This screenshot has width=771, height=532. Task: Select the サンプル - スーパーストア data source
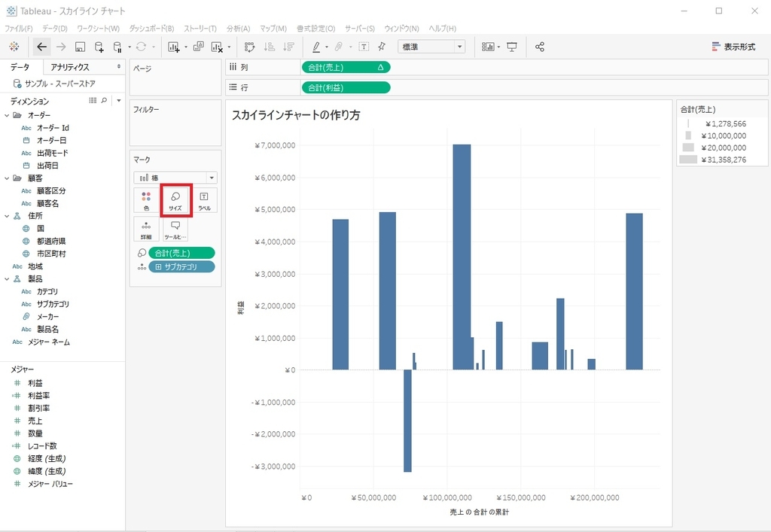[60, 84]
